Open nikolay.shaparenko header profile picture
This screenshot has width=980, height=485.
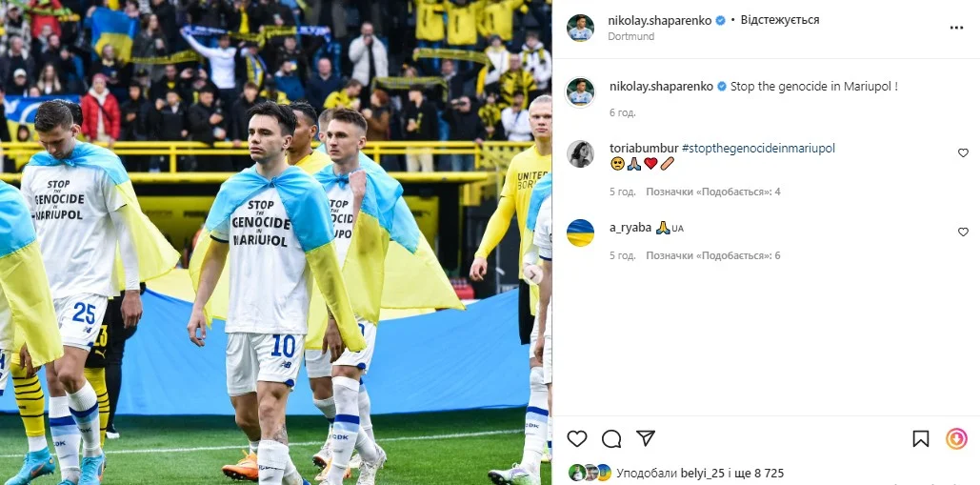580,28
